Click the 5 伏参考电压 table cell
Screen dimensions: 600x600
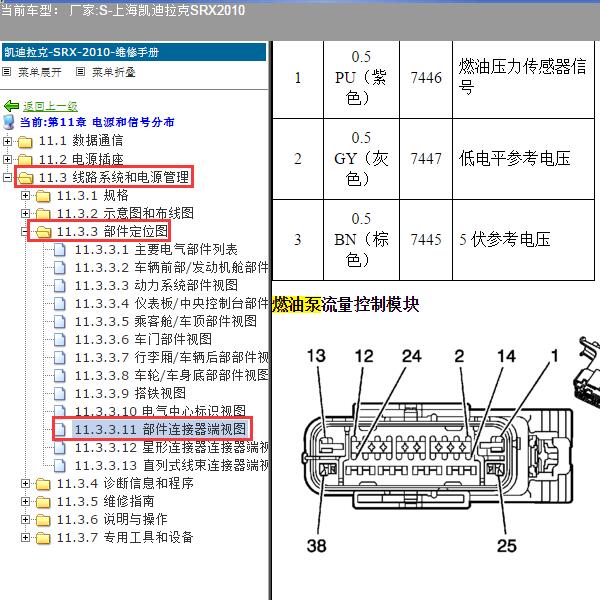point(523,240)
